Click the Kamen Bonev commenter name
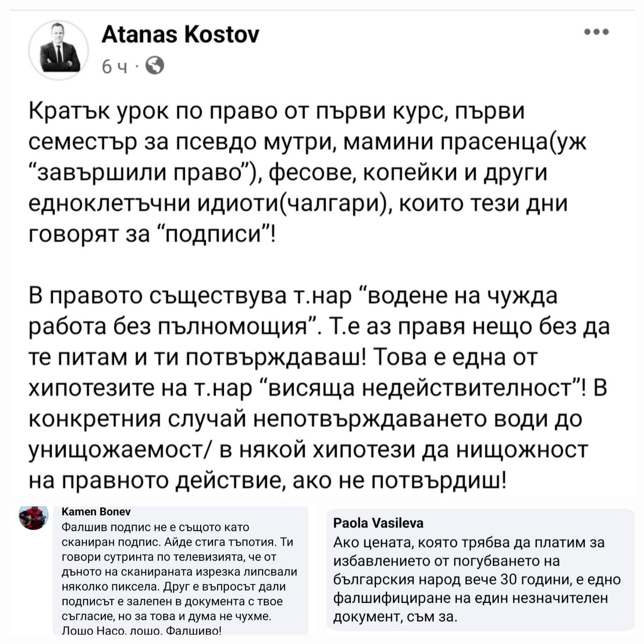 (x=96, y=512)
